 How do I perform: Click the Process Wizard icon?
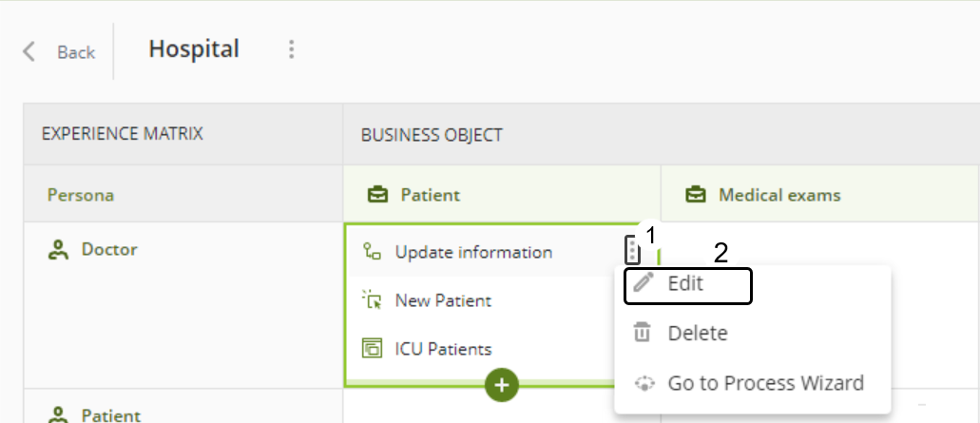pos(644,383)
